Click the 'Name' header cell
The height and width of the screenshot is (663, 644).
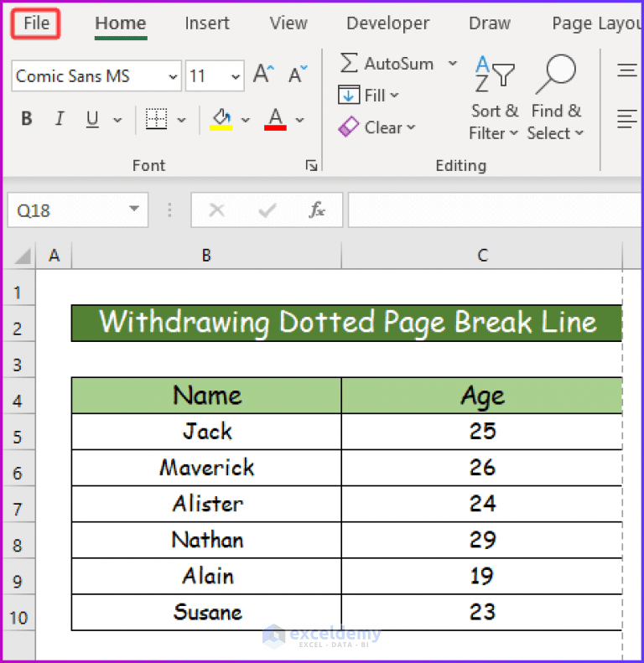click(206, 396)
